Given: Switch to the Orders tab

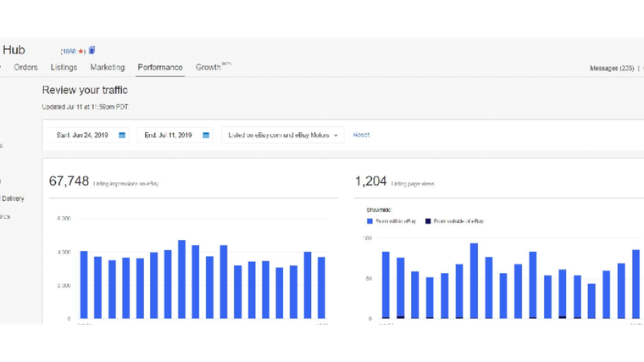Looking at the screenshot, I should (x=25, y=67).
